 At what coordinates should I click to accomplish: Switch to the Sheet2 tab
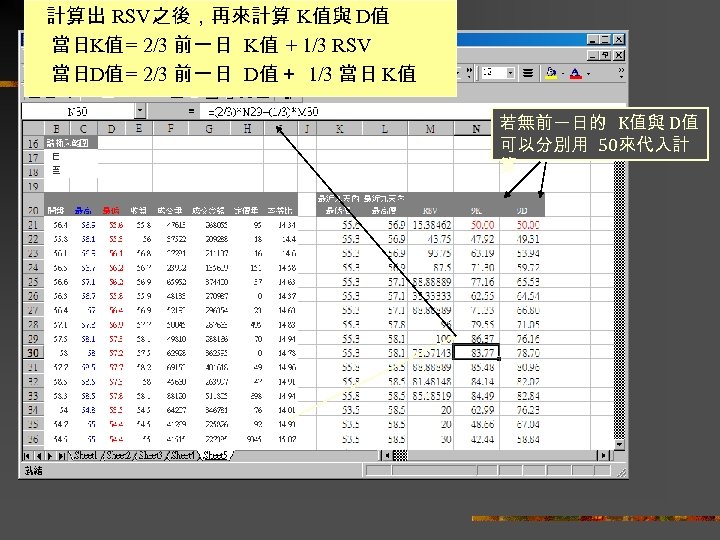coord(118,456)
